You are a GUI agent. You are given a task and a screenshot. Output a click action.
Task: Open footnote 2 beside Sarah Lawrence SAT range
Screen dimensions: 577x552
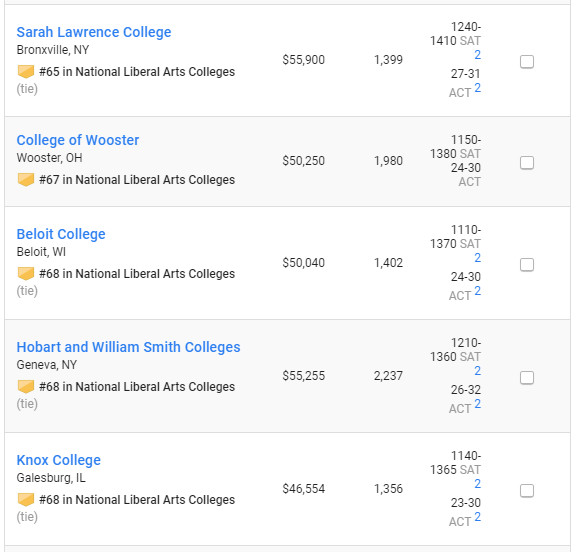click(x=477, y=55)
